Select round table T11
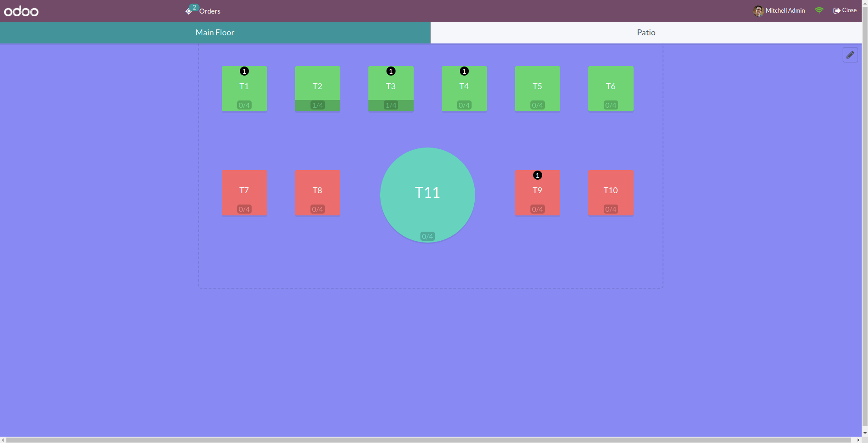Screen dimensions: 868x443 428,195
